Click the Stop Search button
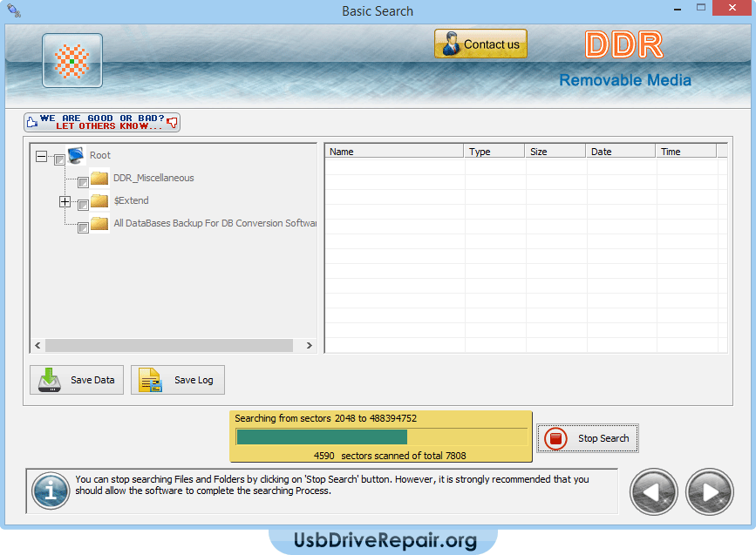This screenshot has height=555, width=756. click(588, 438)
